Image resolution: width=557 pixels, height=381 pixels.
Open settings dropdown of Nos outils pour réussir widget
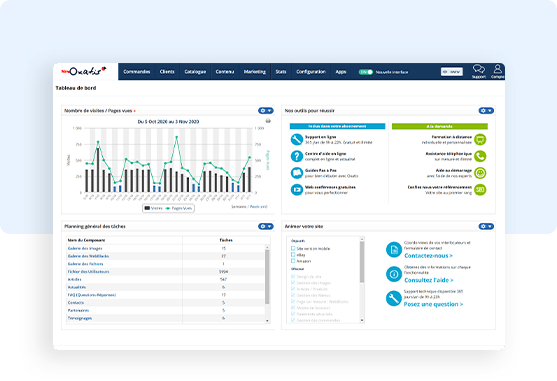pos(486,111)
